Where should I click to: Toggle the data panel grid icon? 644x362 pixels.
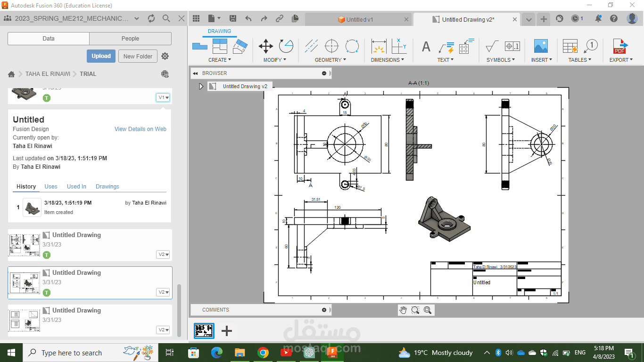(197, 19)
